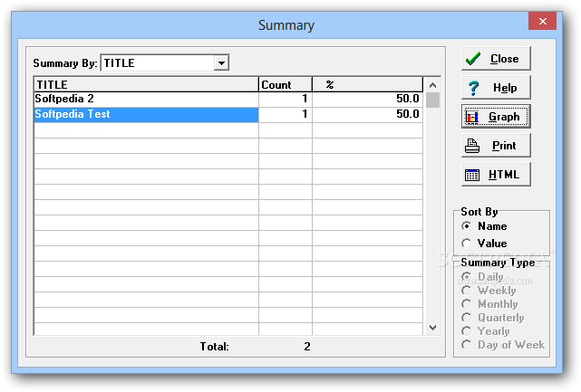The height and width of the screenshot is (392, 581).
Task: Print the summary report
Action: pyautogui.click(x=496, y=146)
